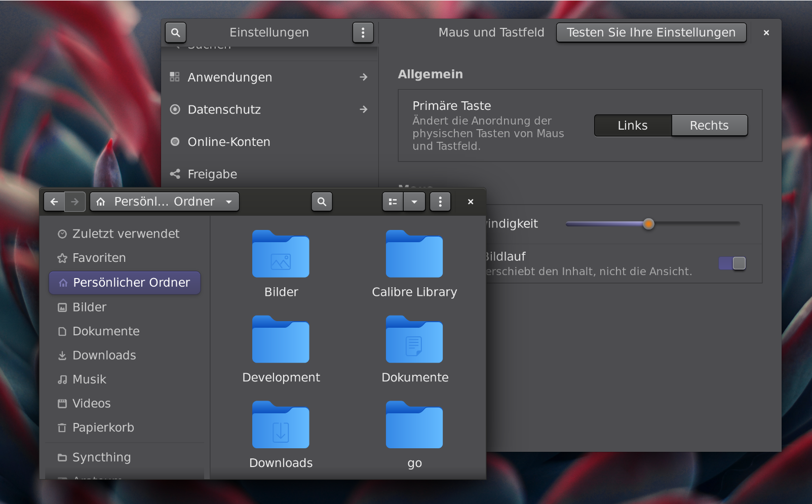
Task: Select Links as primary mouse button
Action: click(633, 126)
